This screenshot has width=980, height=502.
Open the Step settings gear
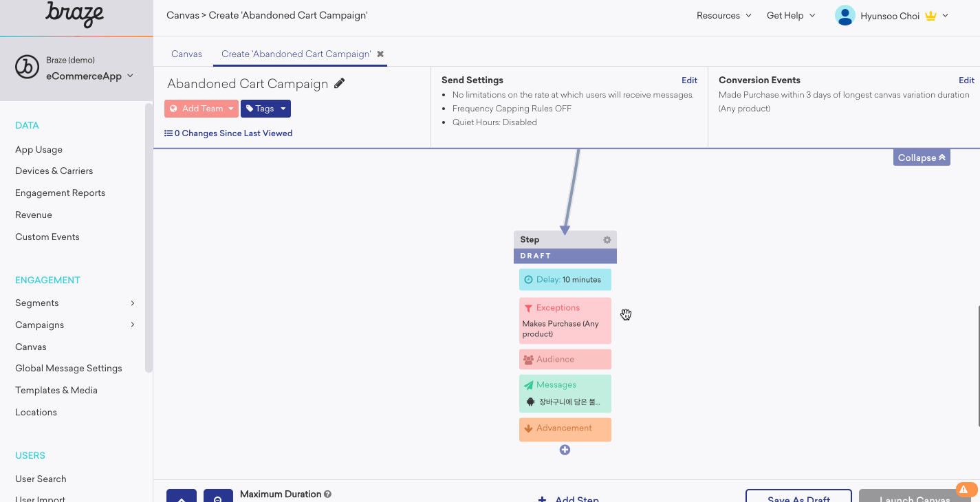tap(607, 240)
